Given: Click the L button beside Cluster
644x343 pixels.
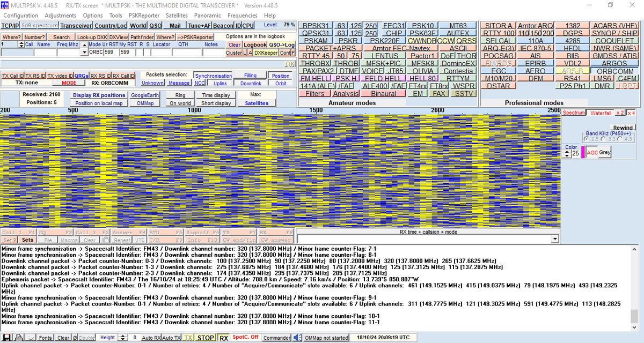Looking at the screenshot, I should click(245, 53).
